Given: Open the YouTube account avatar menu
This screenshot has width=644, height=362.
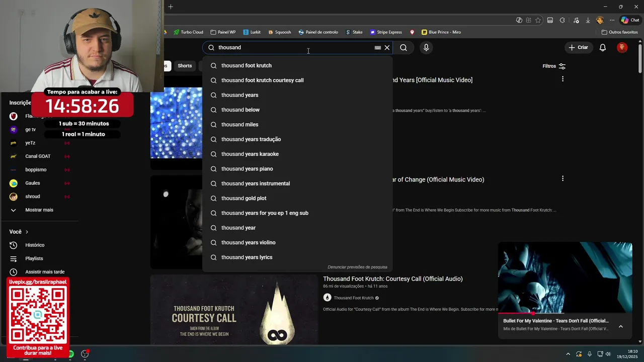Looking at the screenshot, I should [622, 47].
